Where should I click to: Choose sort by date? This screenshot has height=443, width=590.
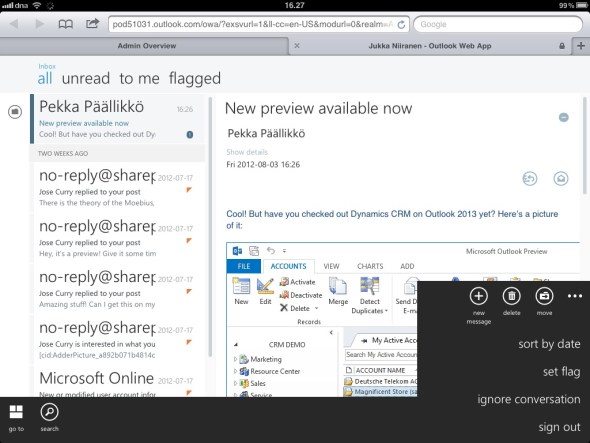click(549, 344)
